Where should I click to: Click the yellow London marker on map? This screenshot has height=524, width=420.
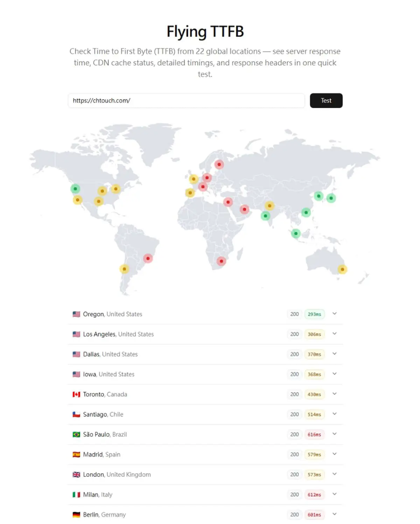pos(194,179)
